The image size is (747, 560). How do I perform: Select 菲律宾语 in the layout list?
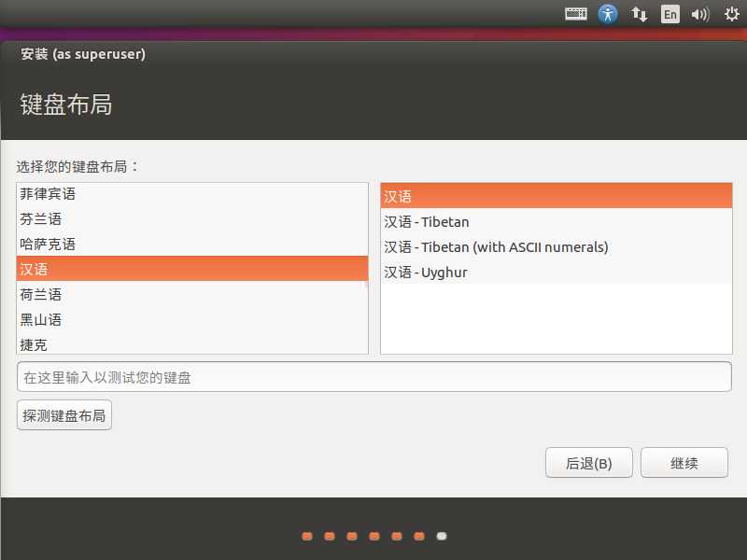[x=192, y=194]
